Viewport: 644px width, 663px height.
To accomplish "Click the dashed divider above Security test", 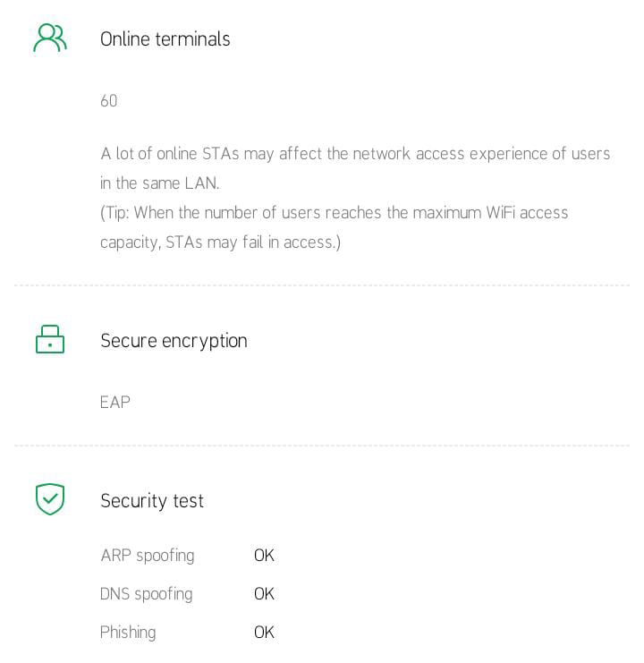I will tap(322, 446).
